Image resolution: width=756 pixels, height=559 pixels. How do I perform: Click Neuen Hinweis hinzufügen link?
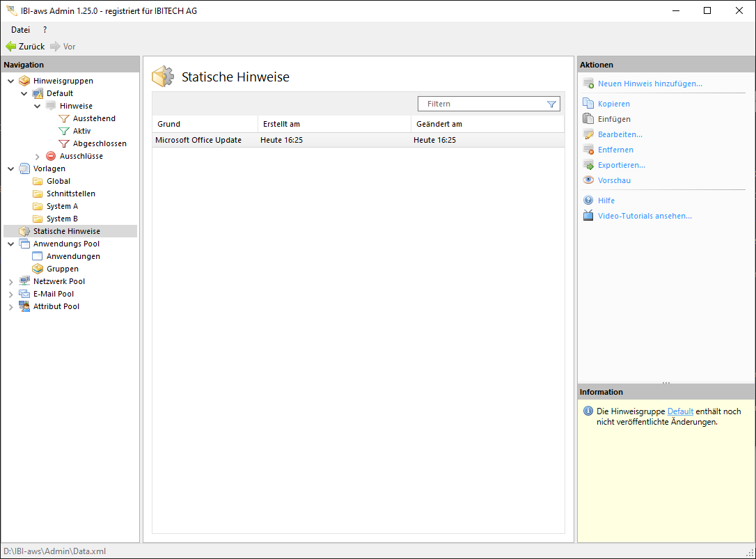[x=649, y=84]
